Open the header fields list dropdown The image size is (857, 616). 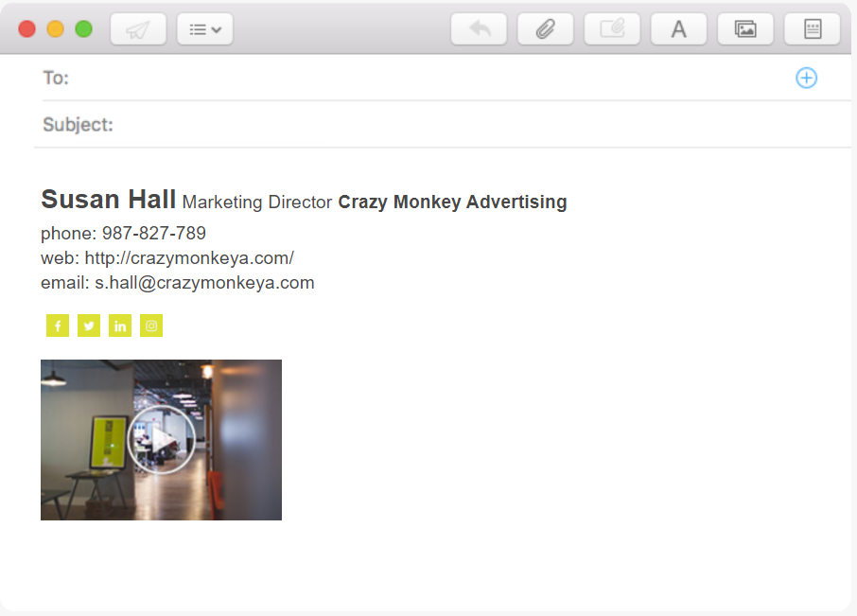point(205,29)
